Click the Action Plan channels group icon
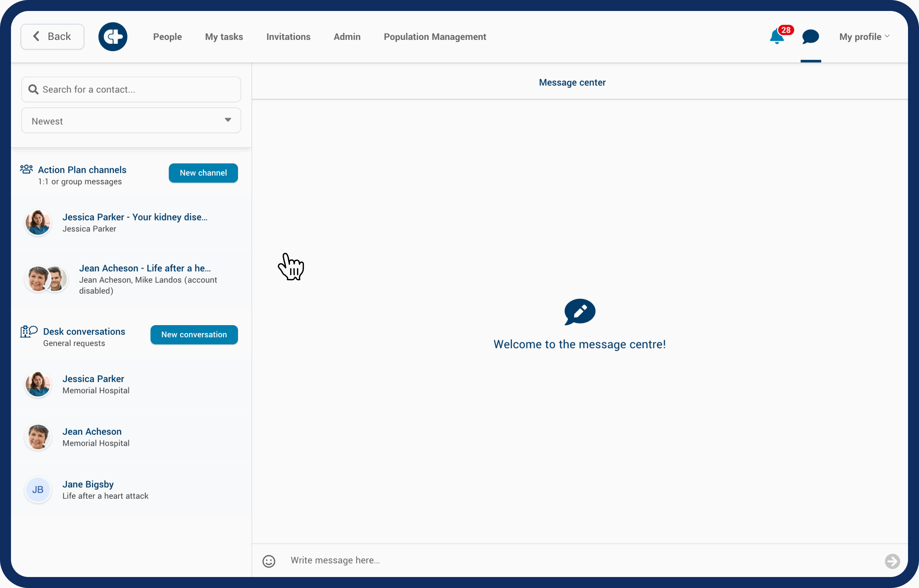This screenshot has height=588, width=919. (x=26, y=169)
